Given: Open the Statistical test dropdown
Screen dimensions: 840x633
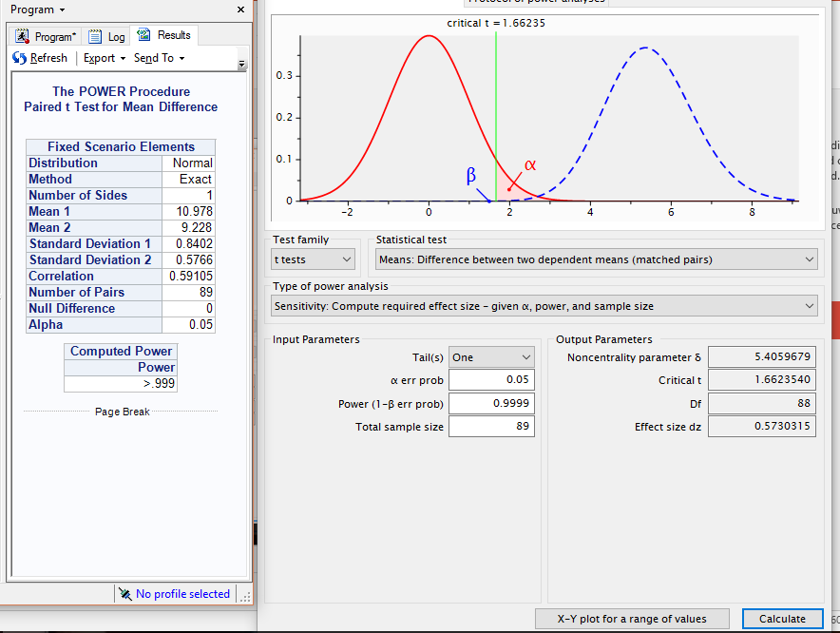Looking at the screenshot, I should (596, 259).
